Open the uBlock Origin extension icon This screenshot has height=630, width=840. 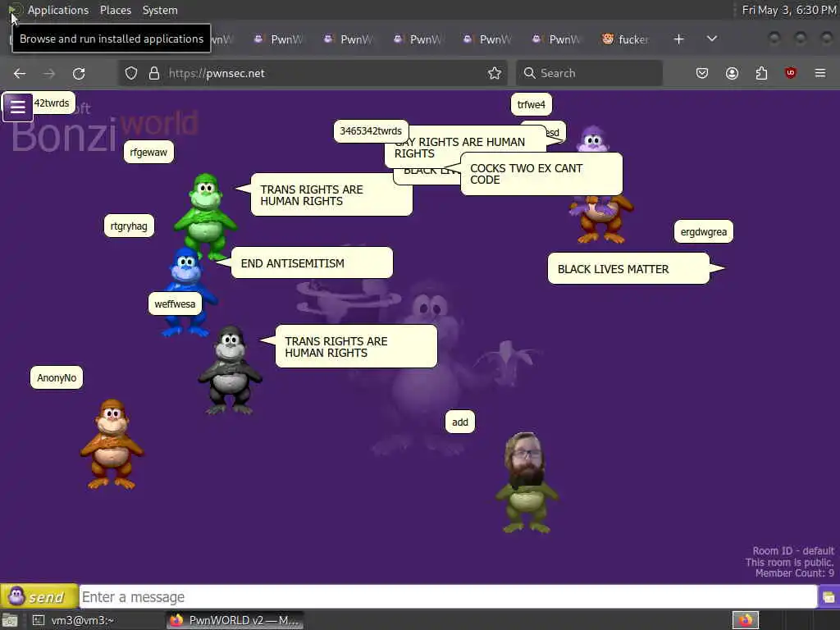791,73
